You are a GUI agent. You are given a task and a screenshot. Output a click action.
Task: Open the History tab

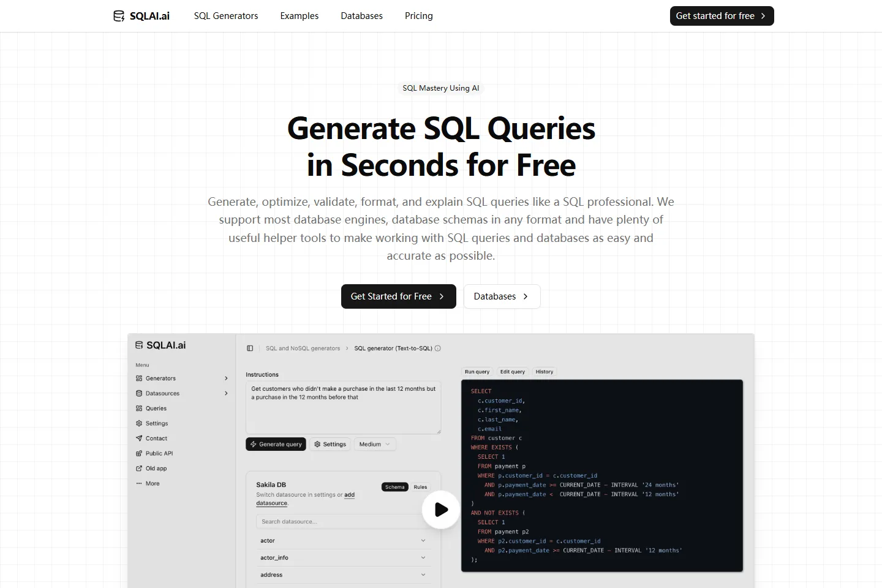[x=545, y=372]
